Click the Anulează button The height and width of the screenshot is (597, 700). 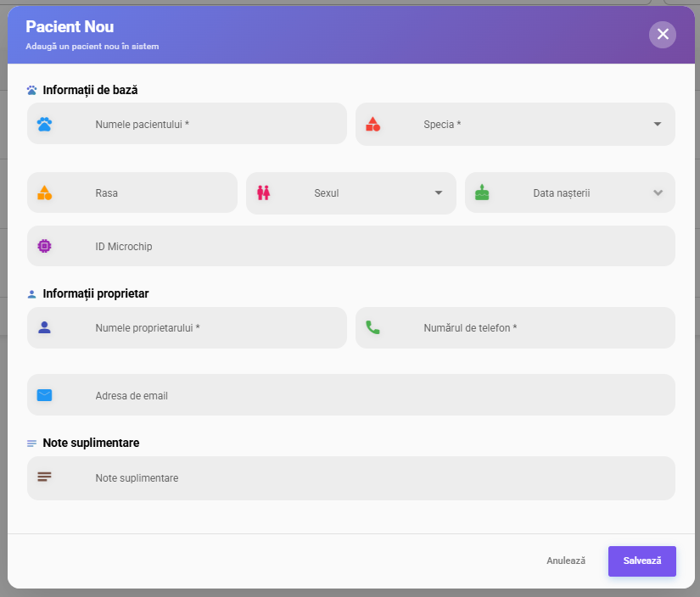[x=566, y=561]
